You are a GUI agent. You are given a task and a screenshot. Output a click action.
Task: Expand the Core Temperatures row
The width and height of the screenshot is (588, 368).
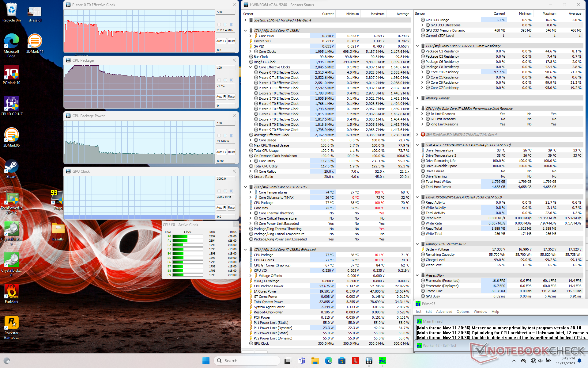tap(250, 192)
